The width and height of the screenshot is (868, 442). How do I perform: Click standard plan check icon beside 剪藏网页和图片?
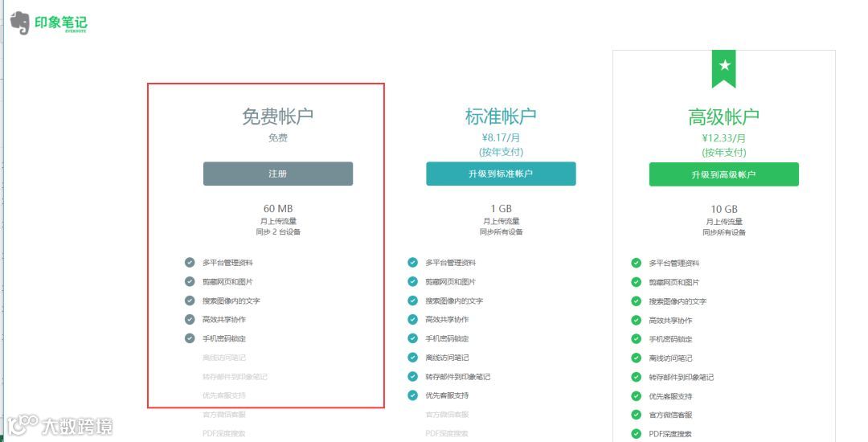(x=412, y=281)
